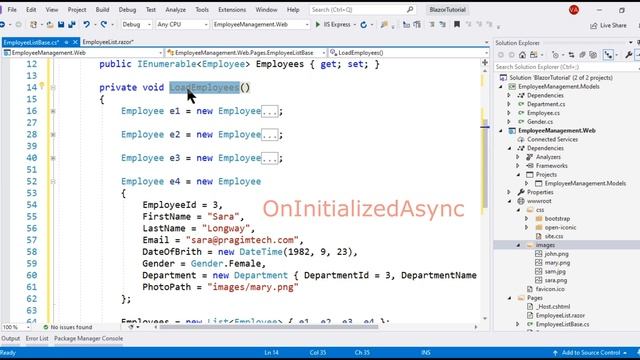Screen dimensions: 640x360
Task: Start debugging with the green play icon
Action: coord(318,24)
